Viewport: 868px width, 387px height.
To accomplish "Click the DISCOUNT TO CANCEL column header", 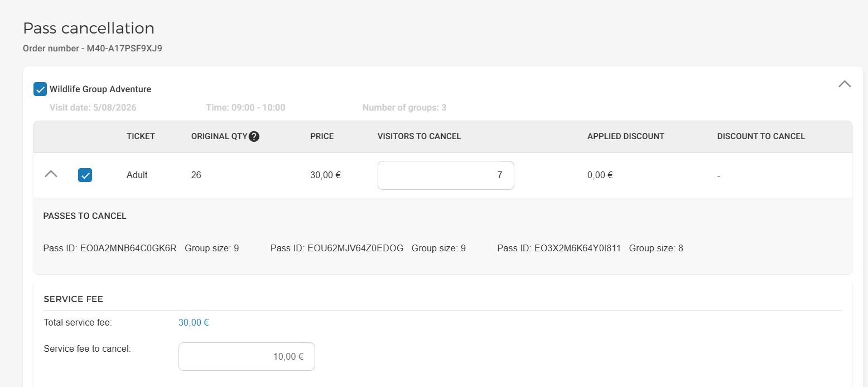I will 761,136.
